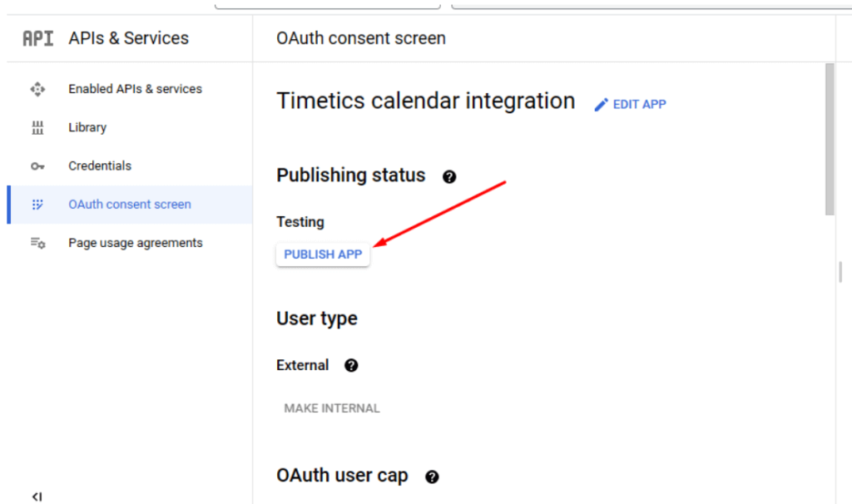Screen dimensions: 852x504
Task: Click EDIT APP link
Action: 639,104
